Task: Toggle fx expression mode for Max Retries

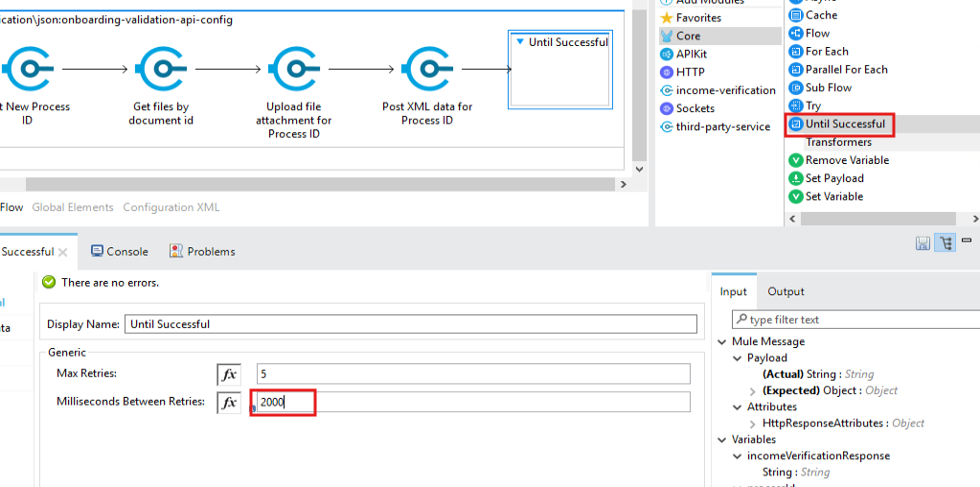Action: (229, 375)
